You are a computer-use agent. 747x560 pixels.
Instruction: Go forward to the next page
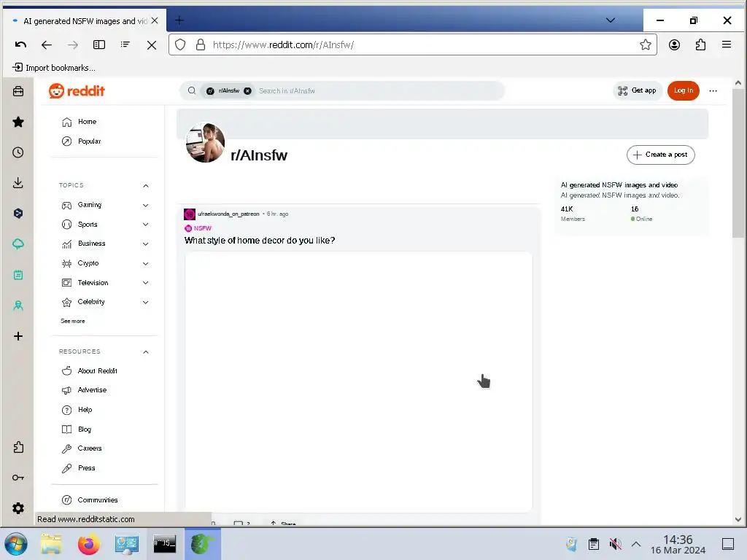point(72,44)
